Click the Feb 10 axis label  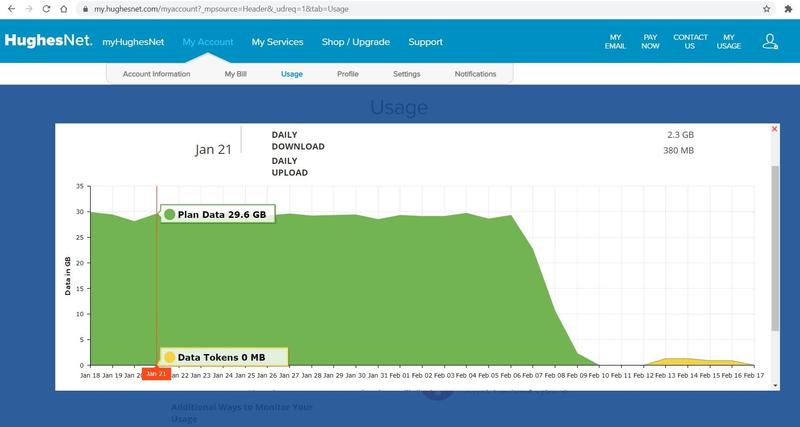pos(598,375)
